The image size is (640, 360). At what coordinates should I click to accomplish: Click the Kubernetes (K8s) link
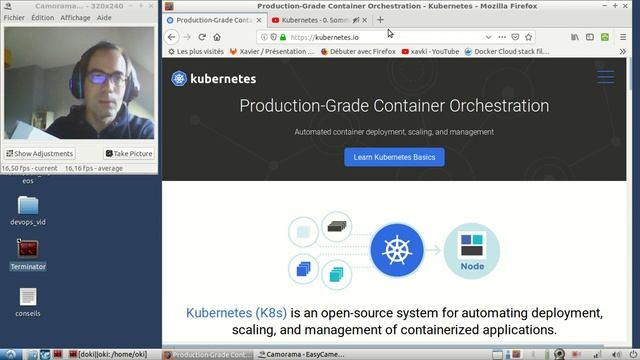pyautogui.click(x=236, y=313)
